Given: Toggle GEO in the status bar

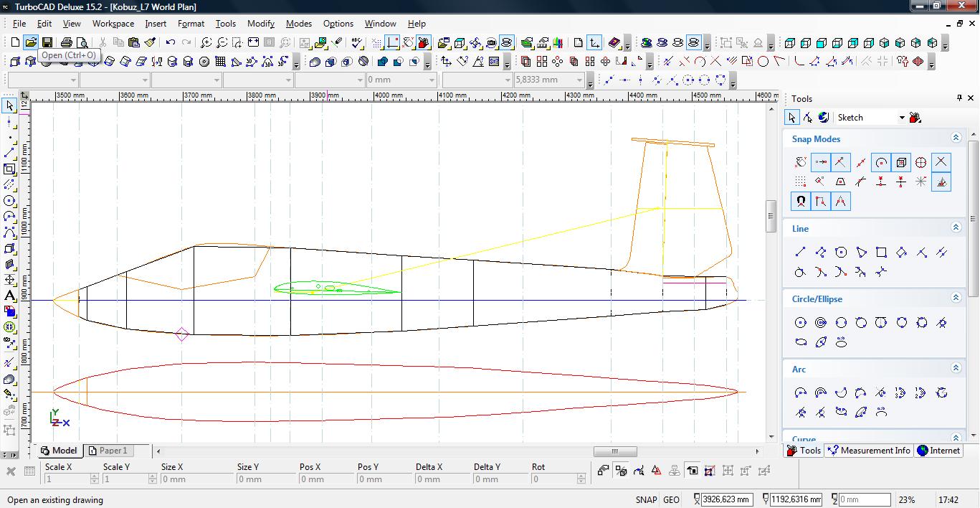Looking at the screenshot, I should point(672,500).
